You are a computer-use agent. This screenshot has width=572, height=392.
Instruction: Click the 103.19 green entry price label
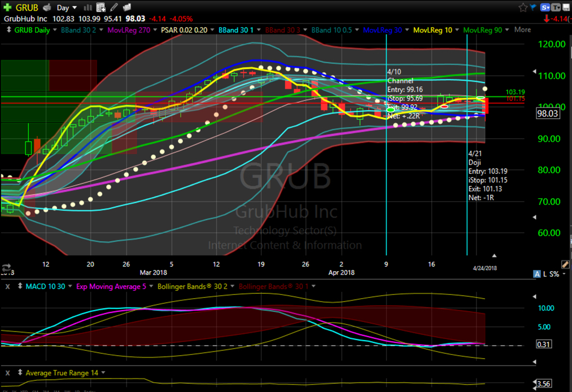tap(515, 92)
